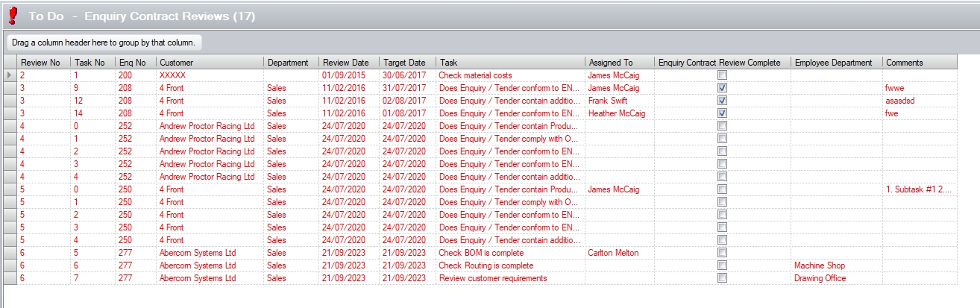Untick the review complete checkbox for Frank Swift's task
The width and height of the screenshot is (980, 308).
722,101
